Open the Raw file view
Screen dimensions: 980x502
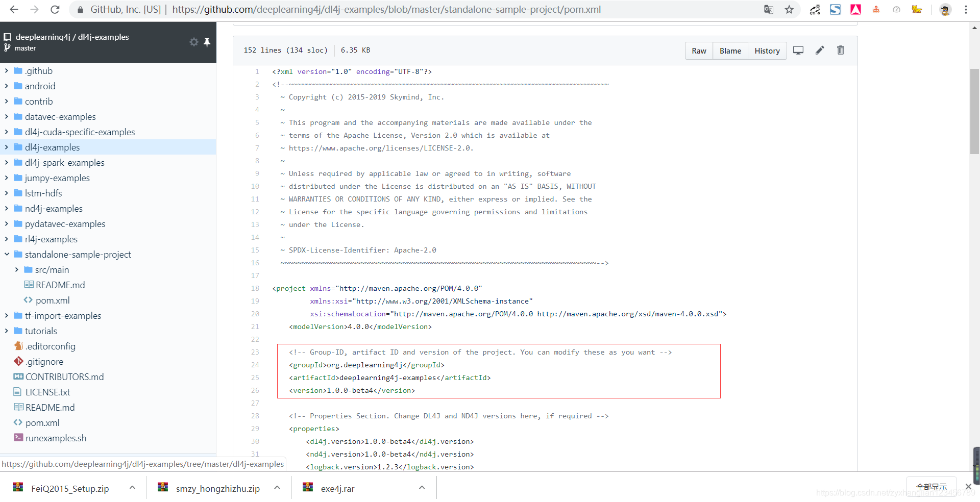(x=699, y=51)
